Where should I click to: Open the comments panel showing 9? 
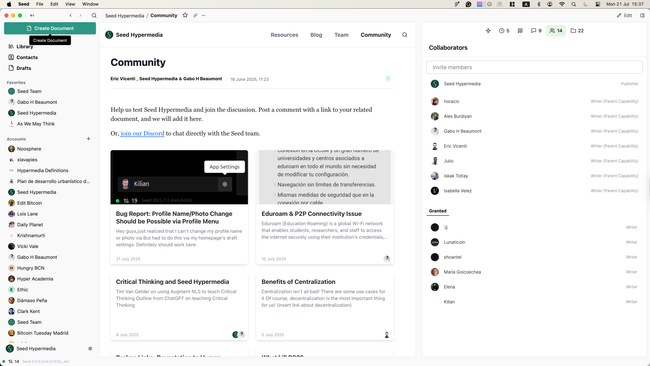(536, 31)
